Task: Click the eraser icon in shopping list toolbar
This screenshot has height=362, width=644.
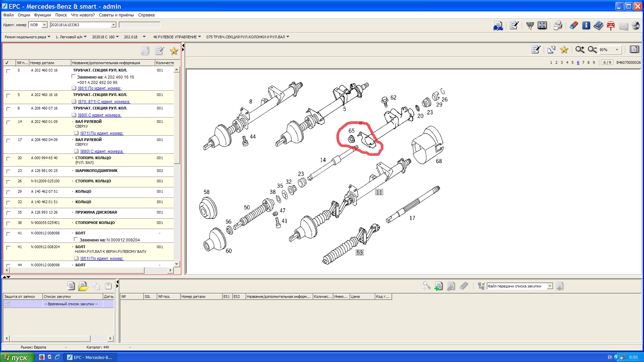Action: click(464, 286)
